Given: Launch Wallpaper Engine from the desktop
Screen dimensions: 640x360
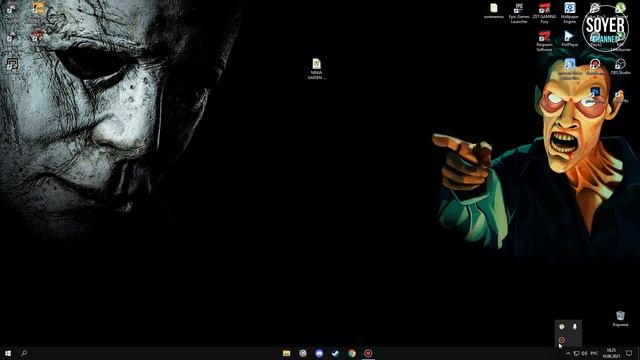Looking at the screenshot, I should pyautogui.click(x=570, y=13).
